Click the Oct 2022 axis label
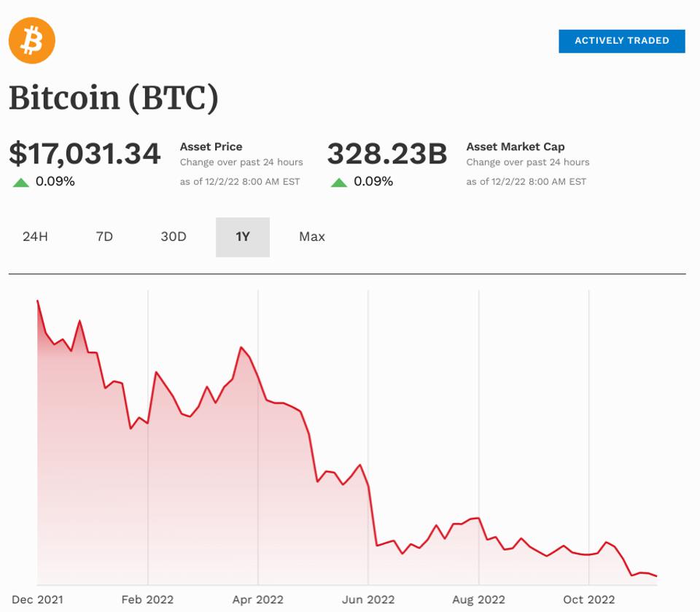This screenshot has height=612, width=700. pos(589,600)
